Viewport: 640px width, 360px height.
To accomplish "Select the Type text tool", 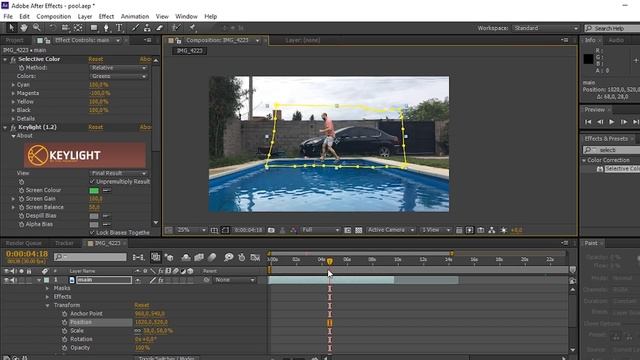I will [119, 28].
